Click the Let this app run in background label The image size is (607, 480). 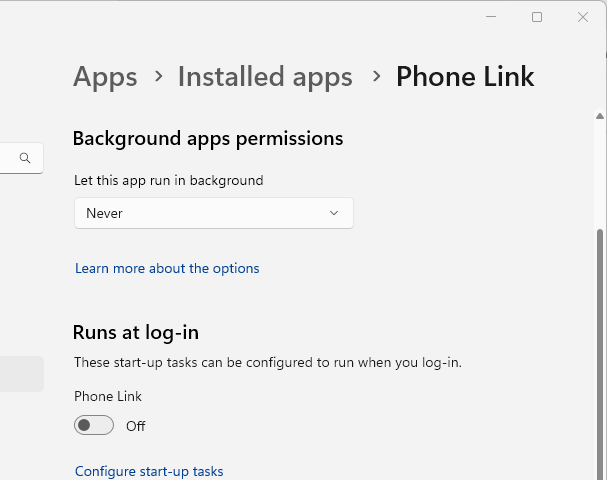tap(169, 180)
